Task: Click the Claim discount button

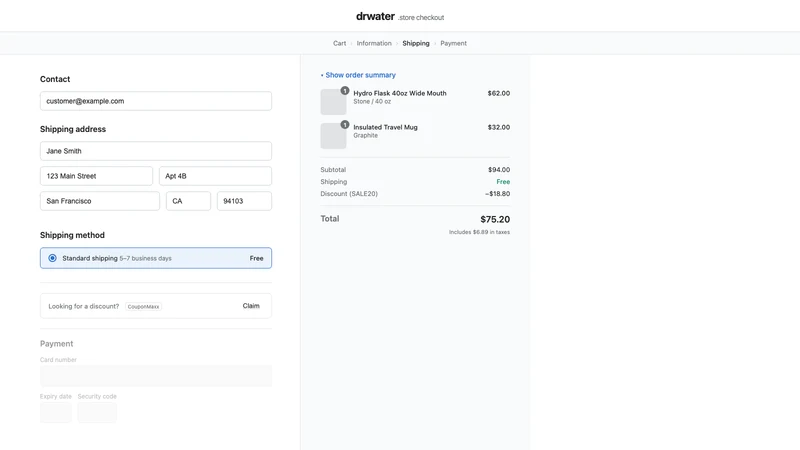Action: (251, 306)
